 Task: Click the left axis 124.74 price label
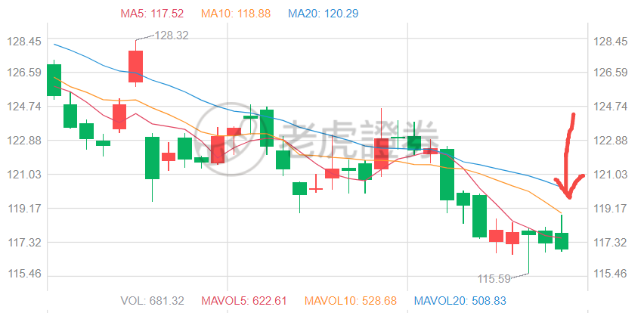click(x=24, y=107)
